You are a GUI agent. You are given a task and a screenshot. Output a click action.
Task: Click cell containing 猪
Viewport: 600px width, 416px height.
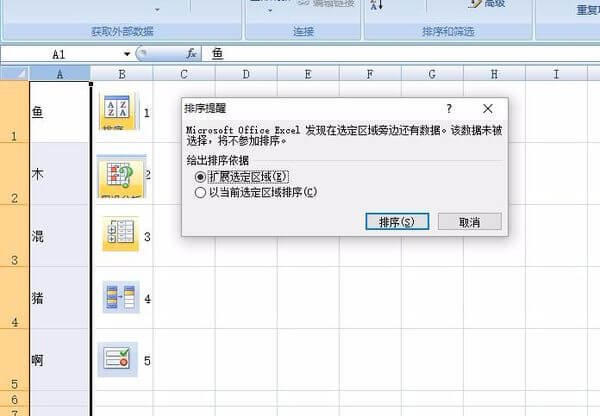(59, 297)
